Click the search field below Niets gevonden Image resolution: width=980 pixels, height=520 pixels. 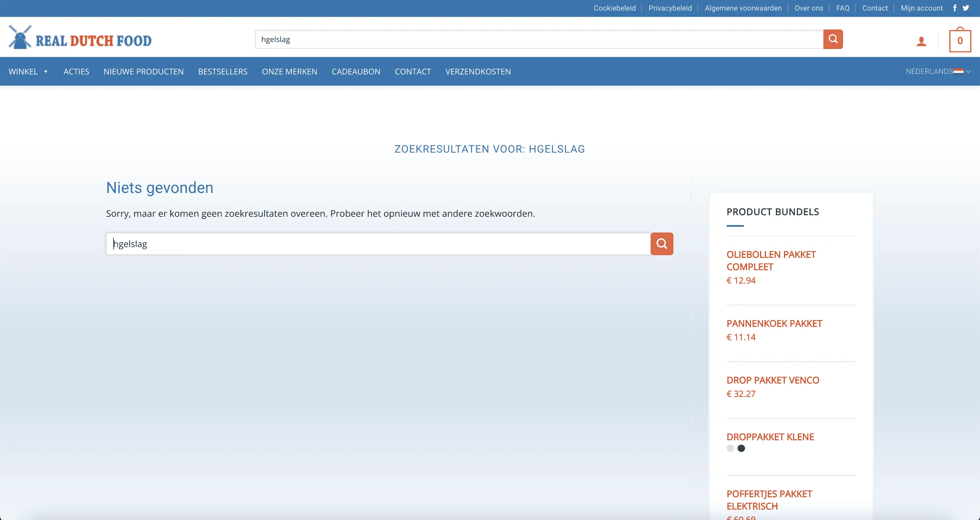point(378,244)
